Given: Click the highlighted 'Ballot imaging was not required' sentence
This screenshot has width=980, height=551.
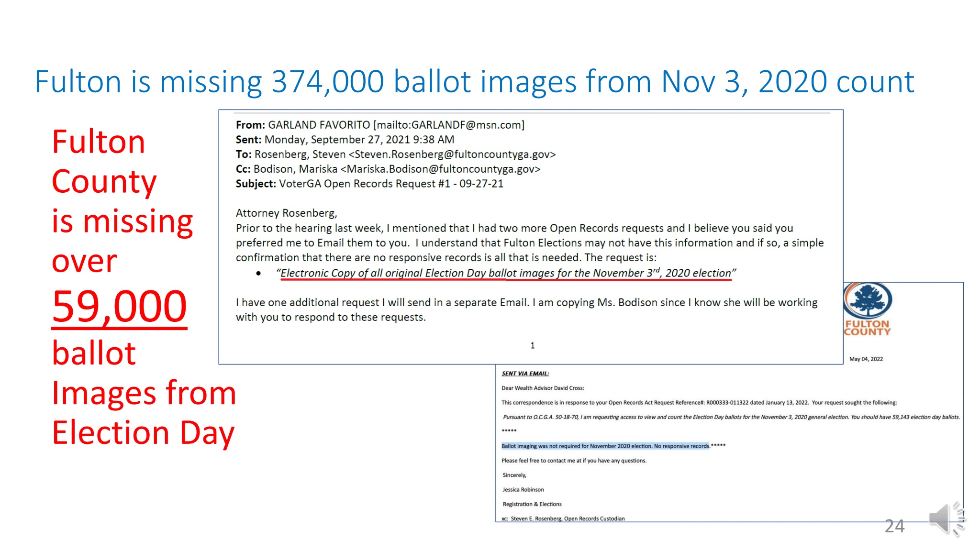Looking at the screenshot, I should 605,446.
